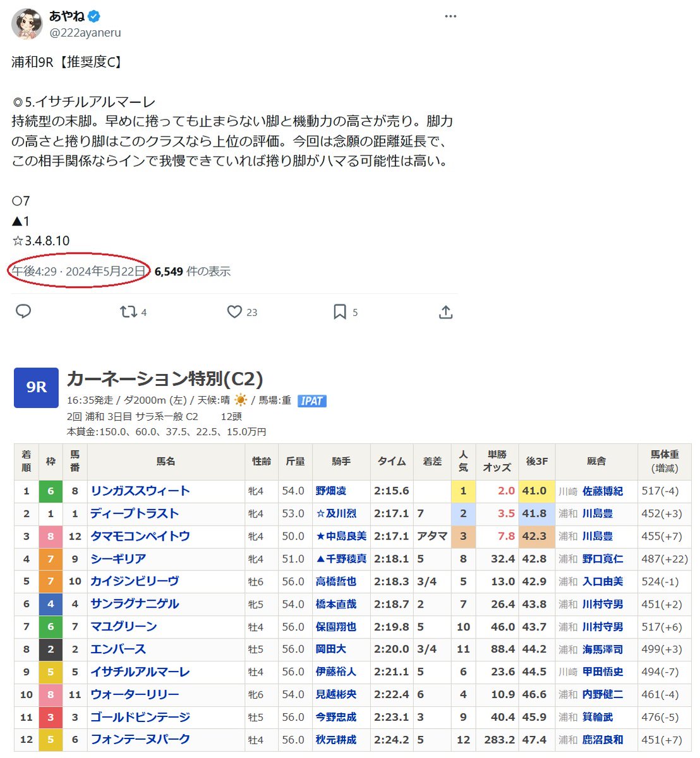The height and width of the screenshot is (758, 700).
Task: Click the 着差 アタマ cell
Action: pos(432,536)
